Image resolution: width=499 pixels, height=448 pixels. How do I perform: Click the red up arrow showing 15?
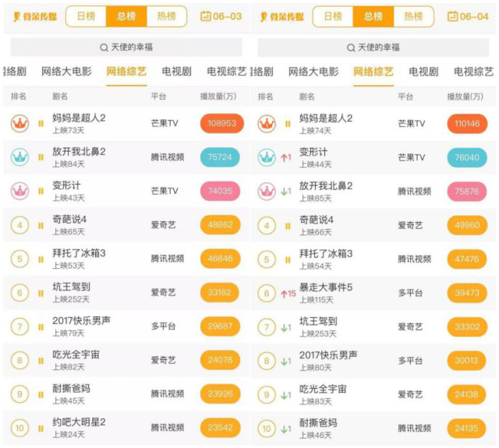[x=288, y=292]
